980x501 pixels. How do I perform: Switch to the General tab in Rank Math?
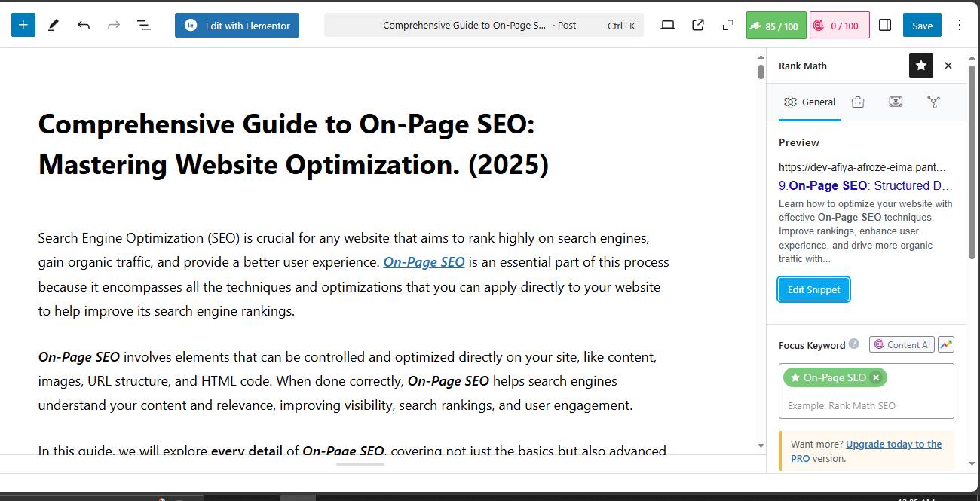pos(809,102)
